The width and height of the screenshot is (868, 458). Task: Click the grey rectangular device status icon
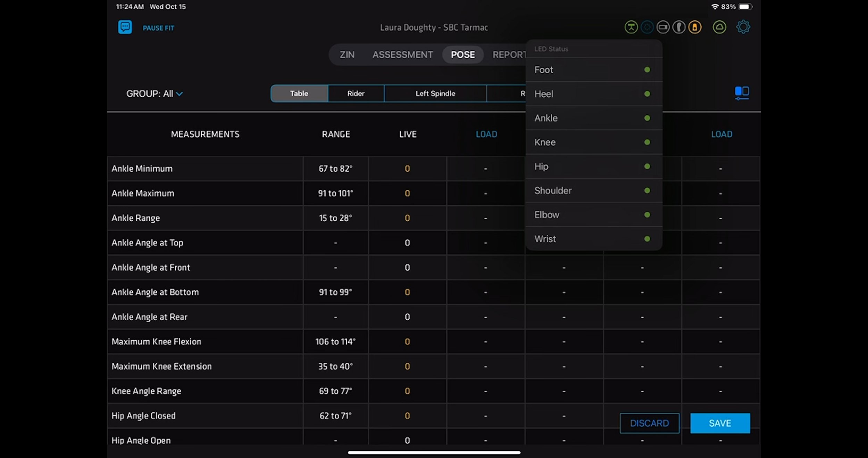(663, 27)
